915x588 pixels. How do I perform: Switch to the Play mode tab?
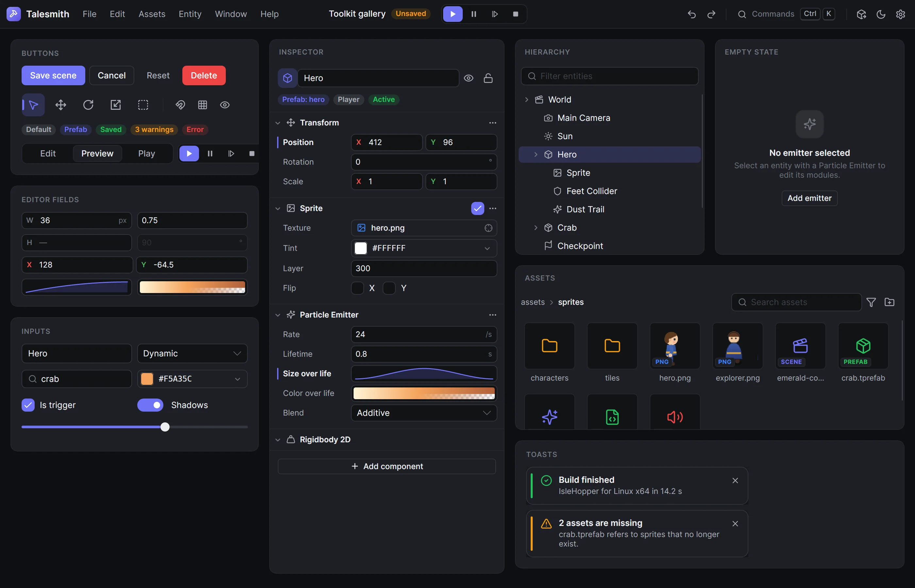coord(146,154)
